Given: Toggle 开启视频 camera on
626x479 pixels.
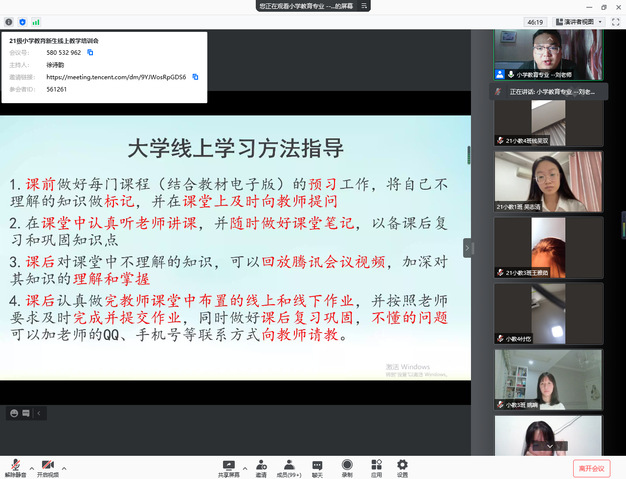Looking at the screenshot, I should click(x=47, y=465).
